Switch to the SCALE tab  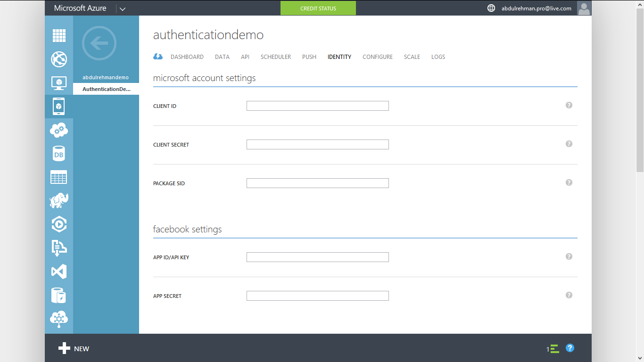pos(412,57)
